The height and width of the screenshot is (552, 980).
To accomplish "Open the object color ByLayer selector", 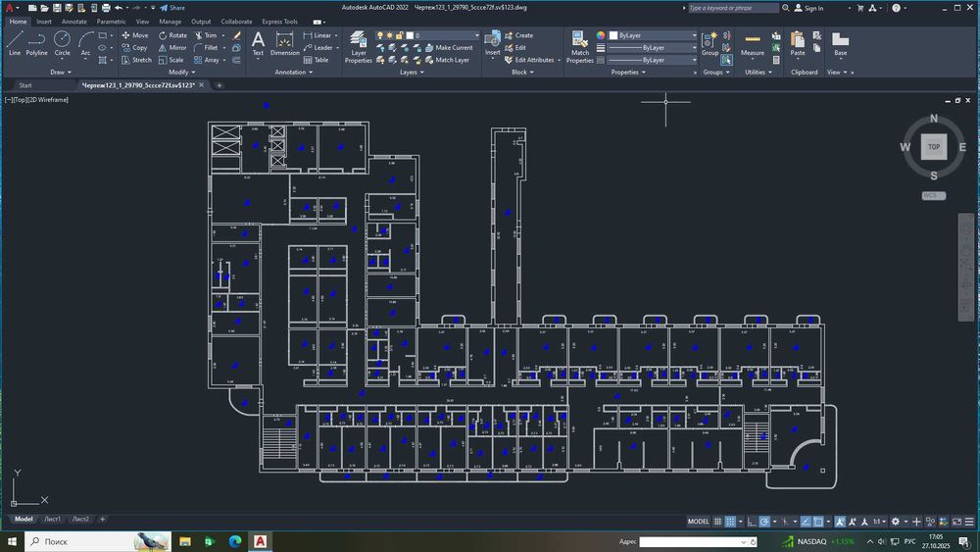I will pyautogui.click(x=652, y=35).
